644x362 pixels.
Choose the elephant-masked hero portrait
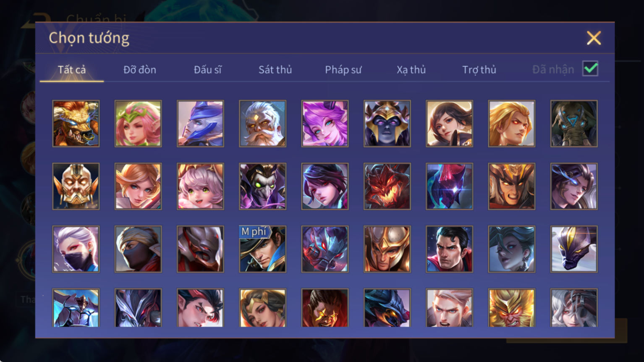574,123
